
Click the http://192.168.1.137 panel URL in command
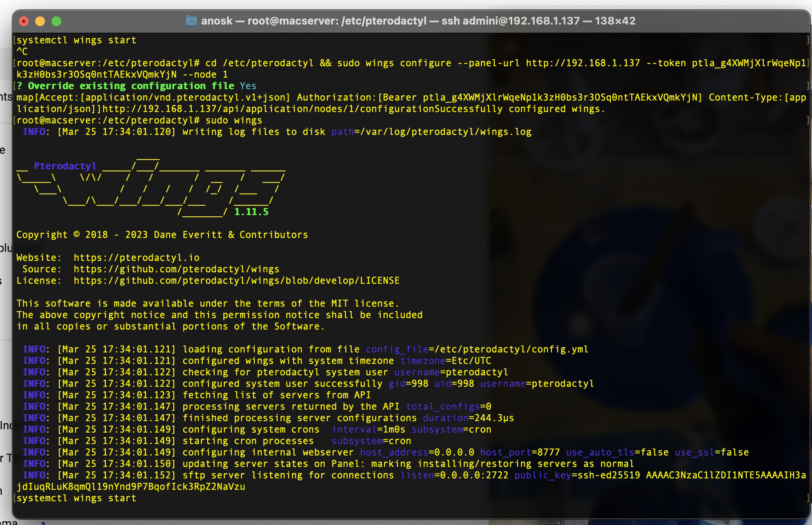(583, 63)
